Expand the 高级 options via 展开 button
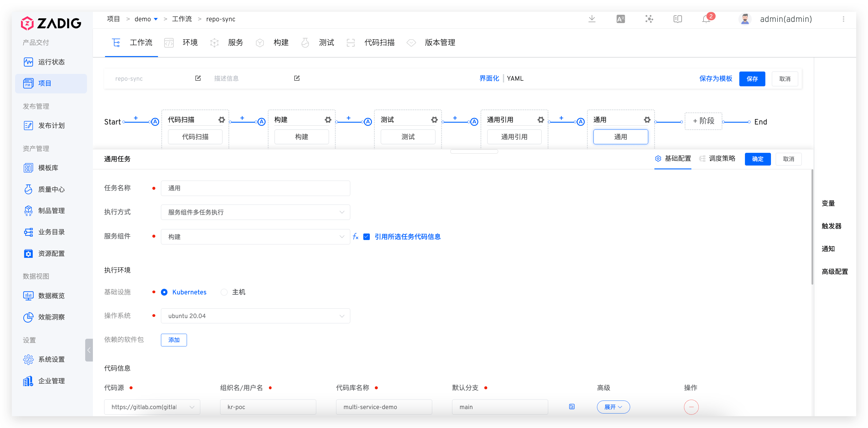Image resolution: width=868 pixels, height=428 pixels. pos(613,407)
